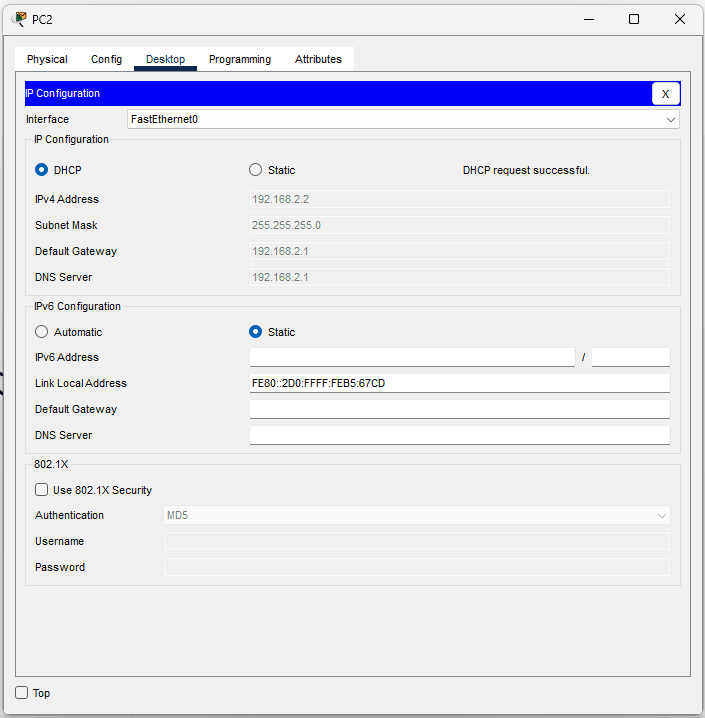The height and width of the screenshot is (718, 705).
Task: Click the IPv6 Address input field
Action: click(412, 357)
